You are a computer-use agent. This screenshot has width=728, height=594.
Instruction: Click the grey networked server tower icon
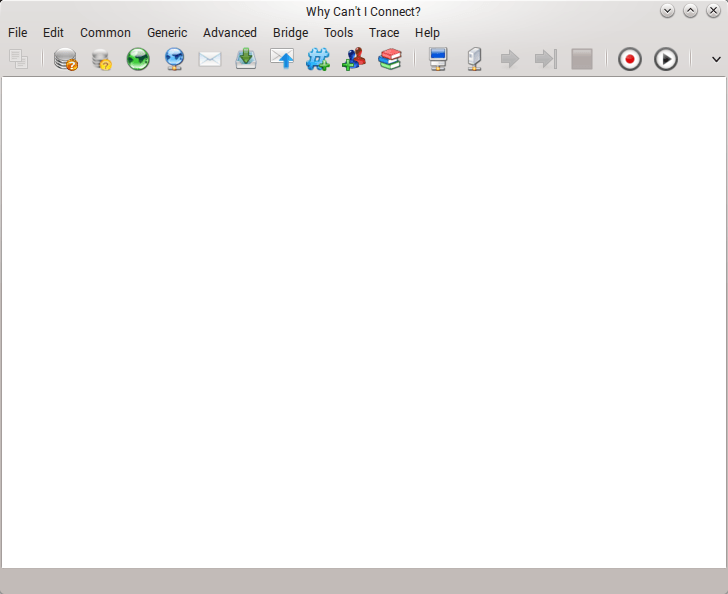474,59
